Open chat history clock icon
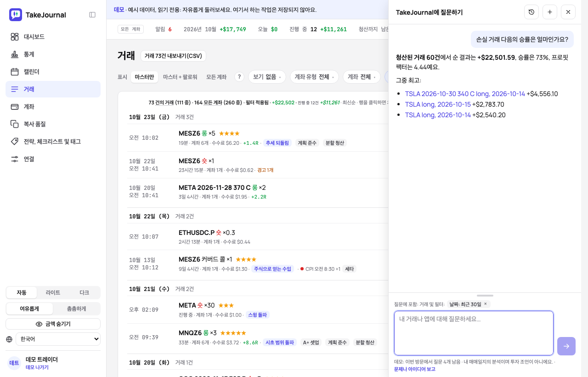Screen dimensions: 588x377 click(x=531, y=12)
